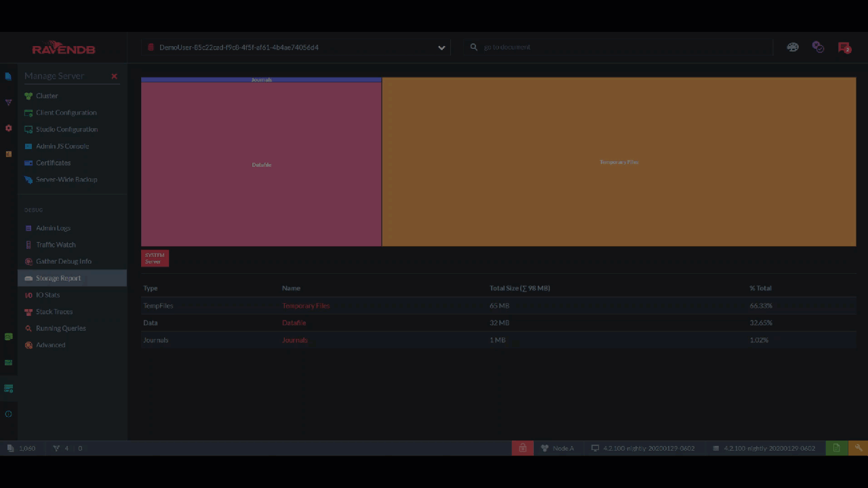868x488 pixels.
Task: Click the About info icon in left rail
Action: pos(8,414)
